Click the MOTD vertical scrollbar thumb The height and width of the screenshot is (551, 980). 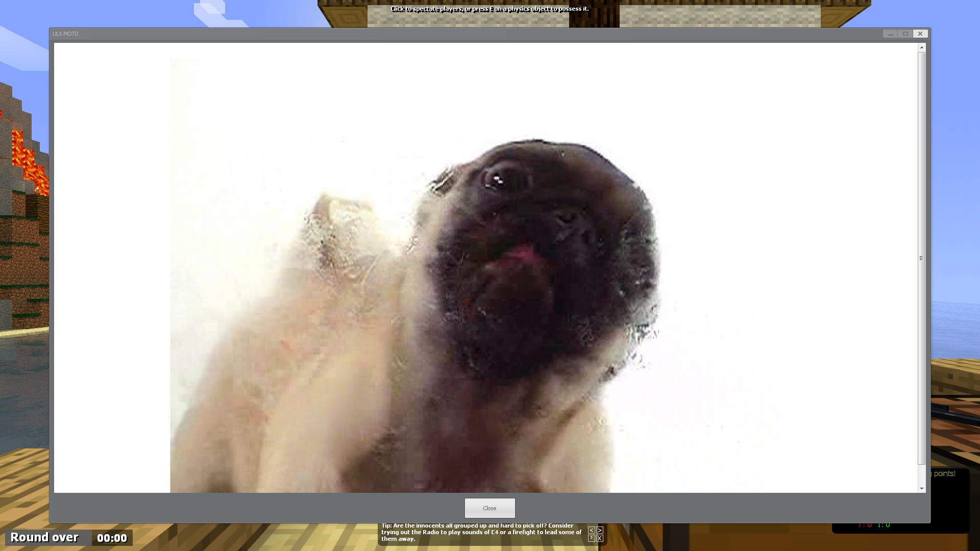tap(921, 258)
